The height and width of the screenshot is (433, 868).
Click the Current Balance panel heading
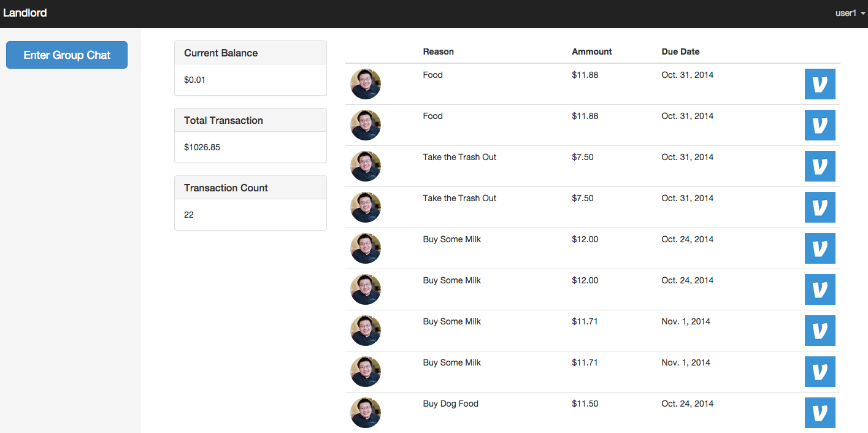250,53
